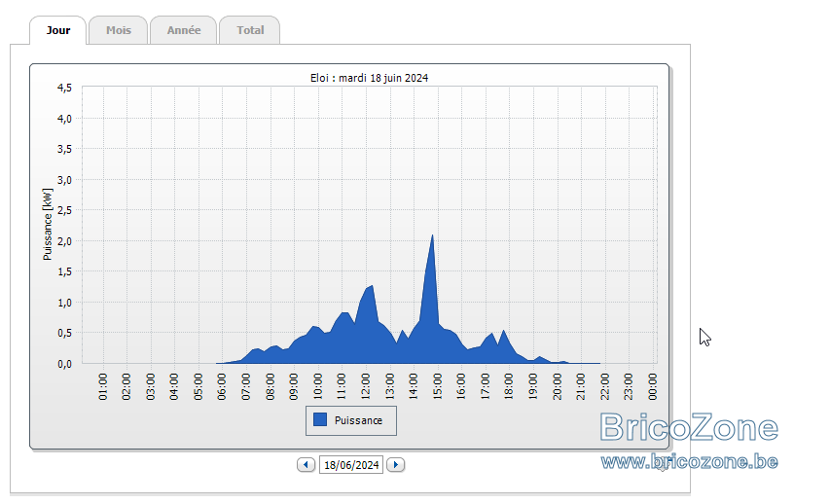Image resolution: width=830 pixels, height=504 pixels.
Task: Open the www.bricozone.be link
Action: (689, 461)
